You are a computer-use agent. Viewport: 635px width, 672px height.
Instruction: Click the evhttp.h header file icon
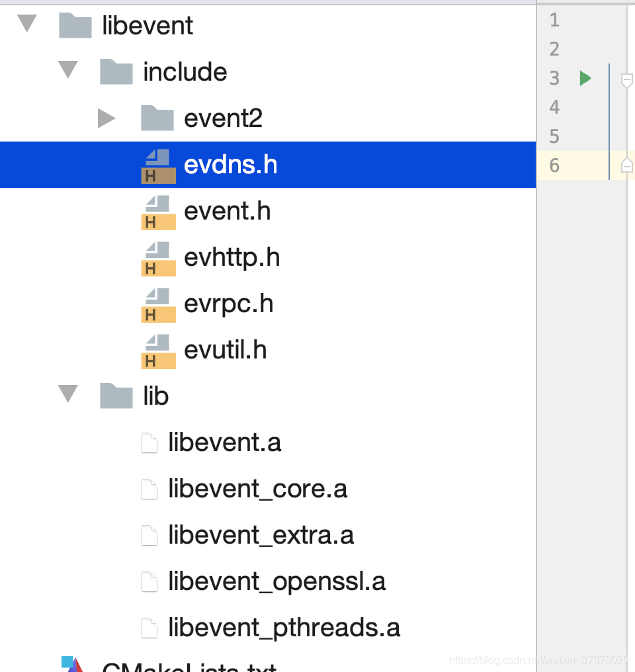(x=158, y=259)
